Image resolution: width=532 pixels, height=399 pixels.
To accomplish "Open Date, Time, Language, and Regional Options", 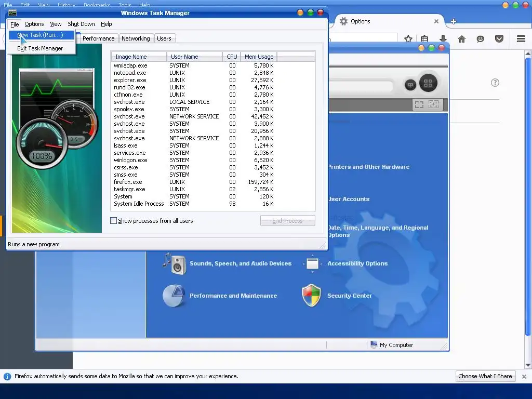I will pos(378,231).
